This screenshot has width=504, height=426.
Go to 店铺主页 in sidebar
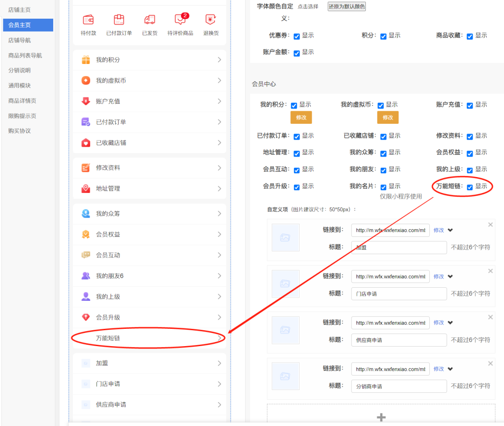pyautogui.click(x=19, y=10)
